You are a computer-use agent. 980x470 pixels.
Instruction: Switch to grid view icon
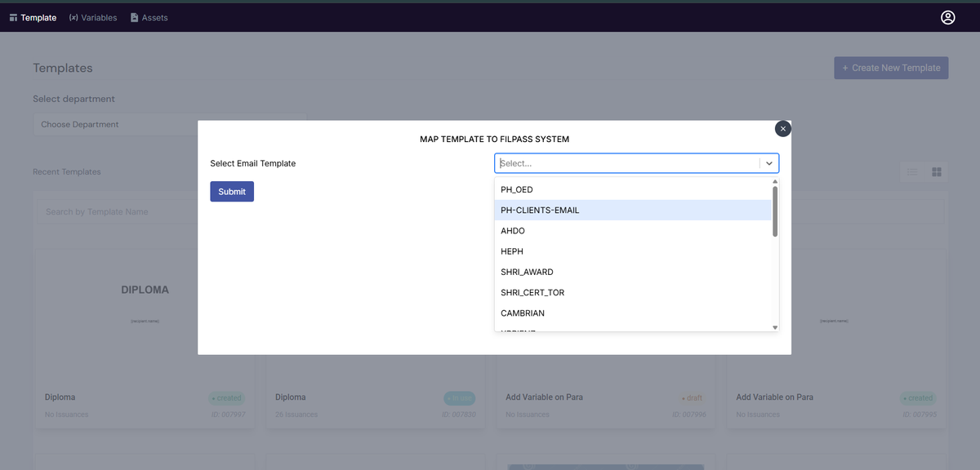(x=937, y=172)
